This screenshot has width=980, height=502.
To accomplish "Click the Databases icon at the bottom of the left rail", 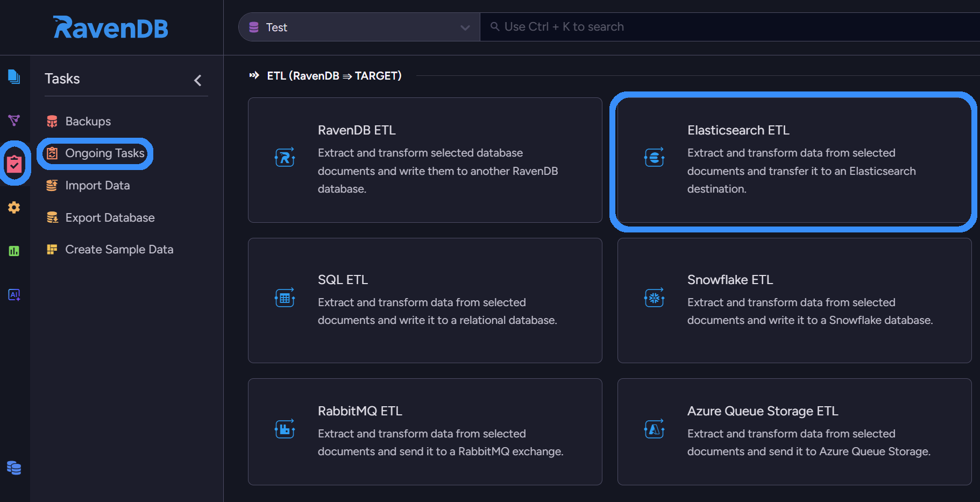I will (x=14, y=468).
